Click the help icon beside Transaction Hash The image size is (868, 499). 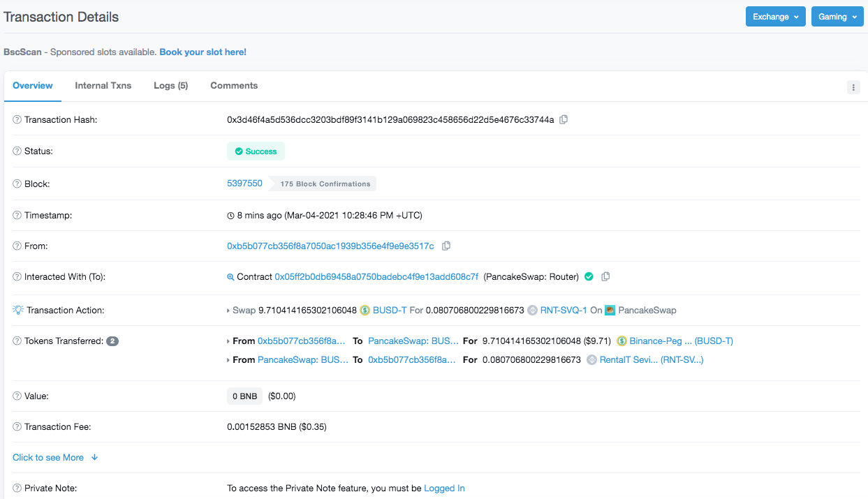[x=17, y=120]
